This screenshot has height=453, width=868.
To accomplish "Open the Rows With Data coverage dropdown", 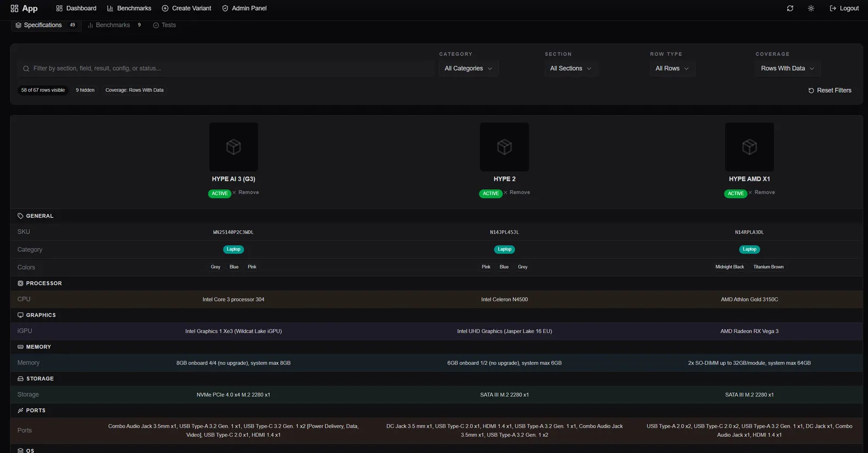I will 788,68.
